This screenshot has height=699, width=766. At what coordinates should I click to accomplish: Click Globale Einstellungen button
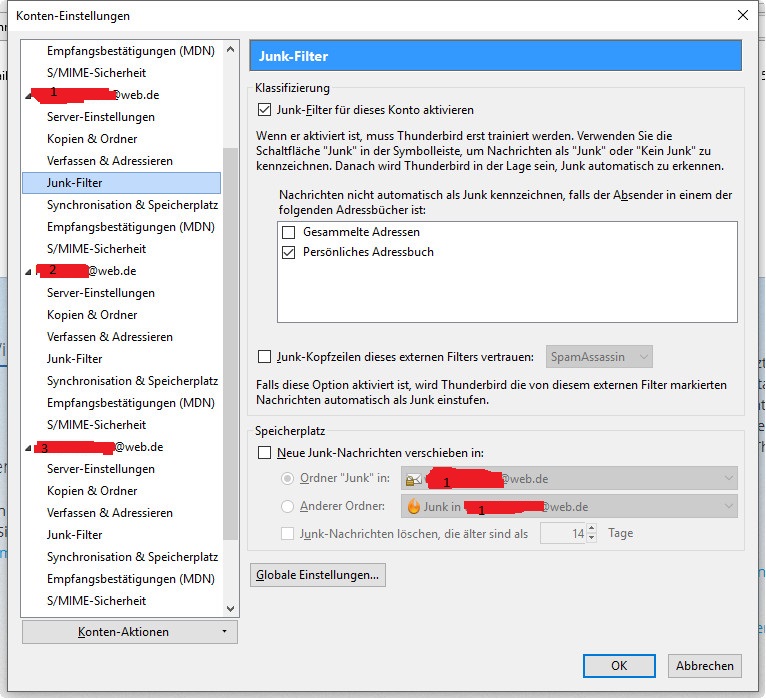[318, 575]
